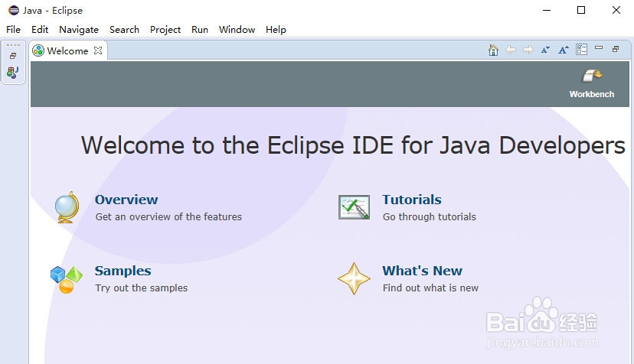
Task: Click the Home icon in Welcome toolbar
Action: tap(493, 50)
